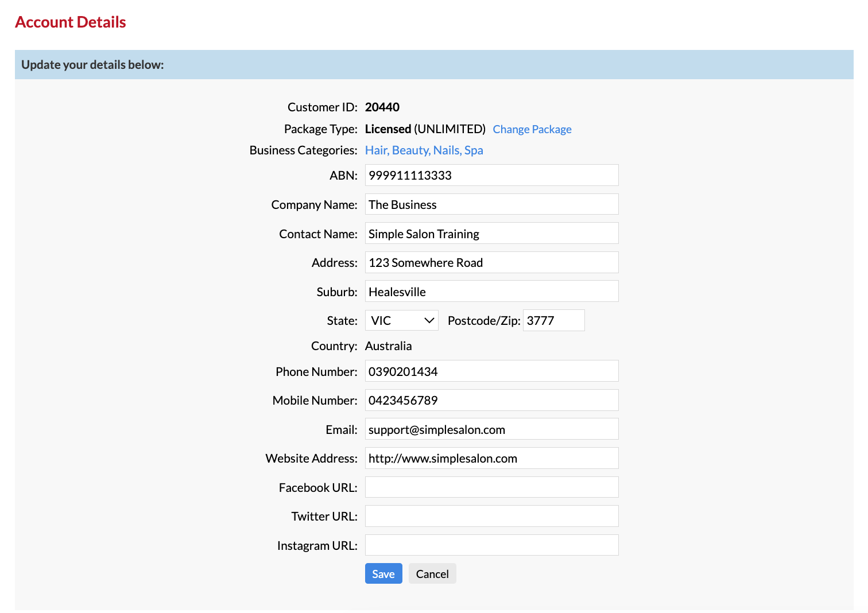
Task: Click the Mobile Number input field
Action: (491, 400)
